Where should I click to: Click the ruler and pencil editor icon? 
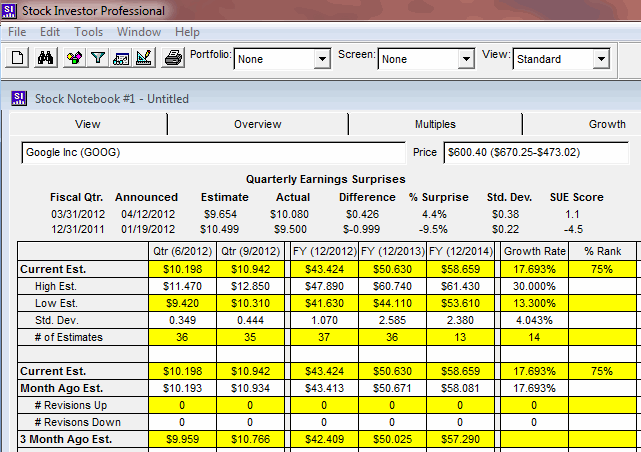pos(144,59)
